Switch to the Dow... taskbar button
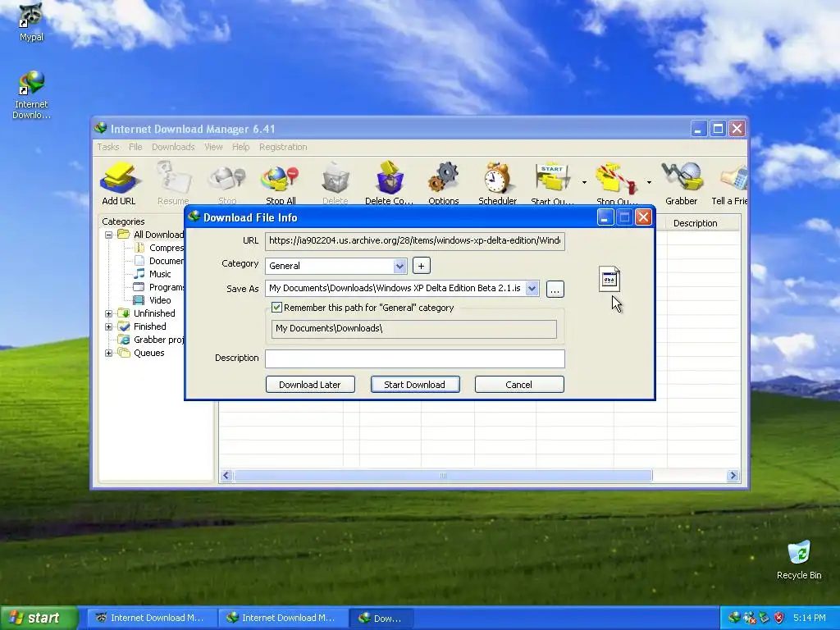The image size is (840, 630). click(x=381, y=618)
